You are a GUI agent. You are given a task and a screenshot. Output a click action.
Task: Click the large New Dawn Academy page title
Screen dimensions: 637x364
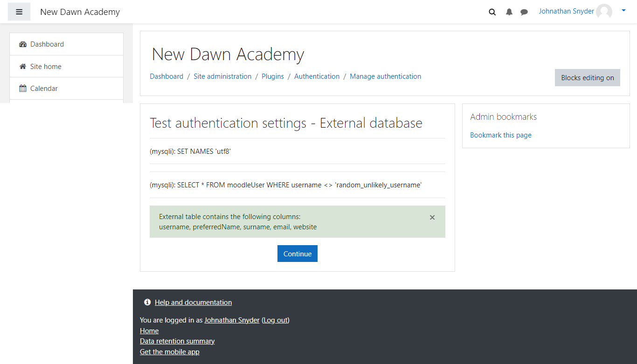(x=228, y=55)
